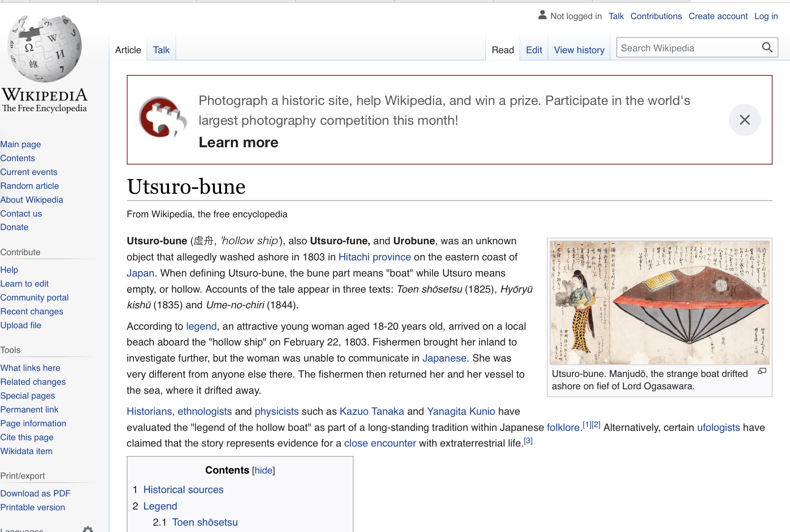Open the Kazuo Tanaka link
The width and height of the screenshot is (790, 532).
372,411
